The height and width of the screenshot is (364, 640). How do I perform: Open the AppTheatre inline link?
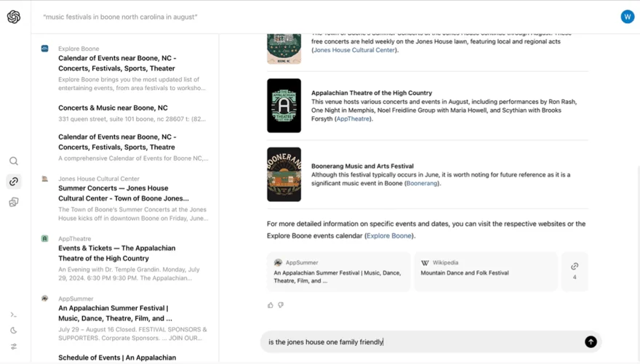pos(353,118)
